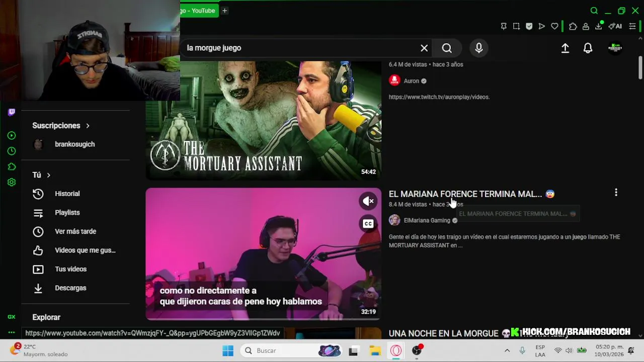The image size is (644, 362).
Task: Open the pink El Mariana video thumbnail
Action: point(263,254)
